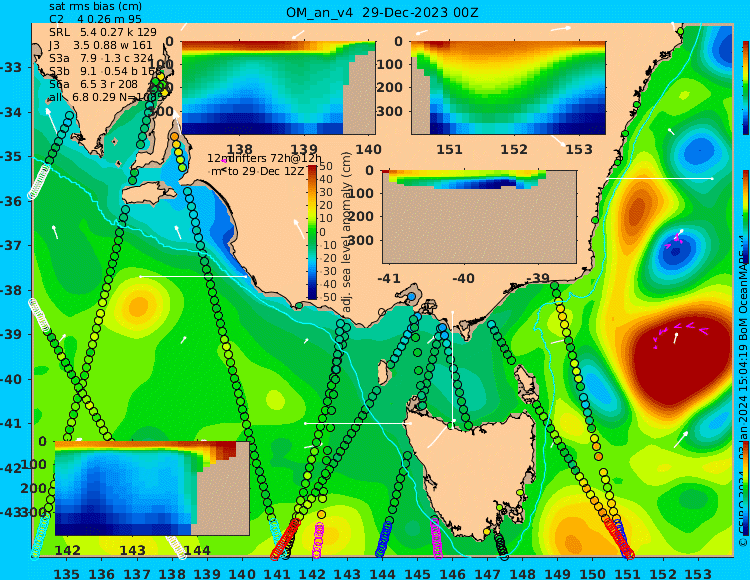Click the magenta altimeter track circles near 145.5°E

coord(436,537)
